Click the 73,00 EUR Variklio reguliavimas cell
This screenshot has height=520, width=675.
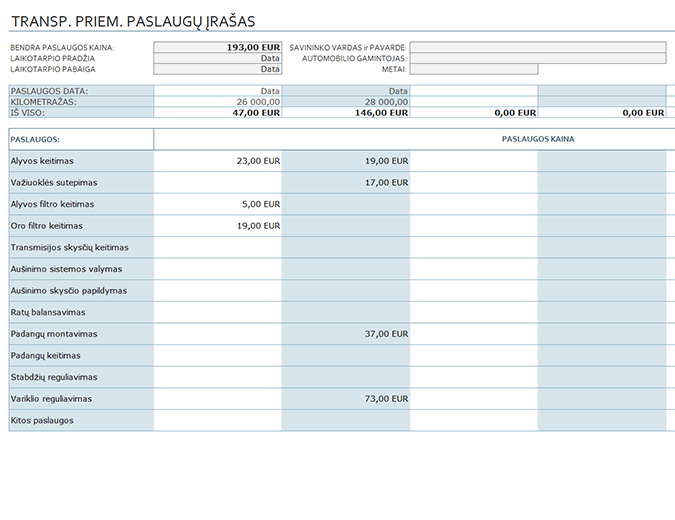(x=346, y=399)
